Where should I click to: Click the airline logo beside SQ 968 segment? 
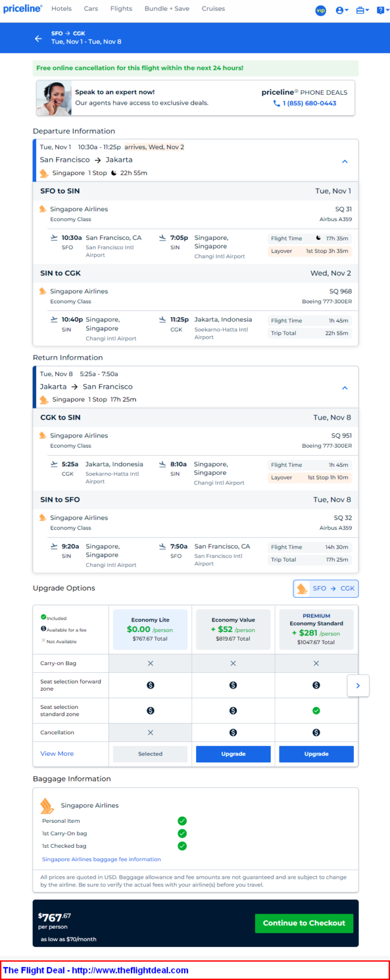(x=42, y=291)
